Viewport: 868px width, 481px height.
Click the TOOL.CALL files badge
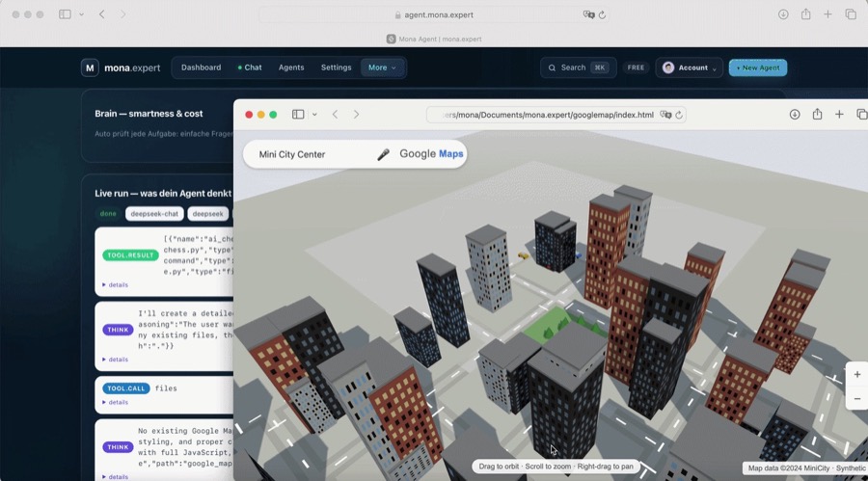[x=125, y=388]
